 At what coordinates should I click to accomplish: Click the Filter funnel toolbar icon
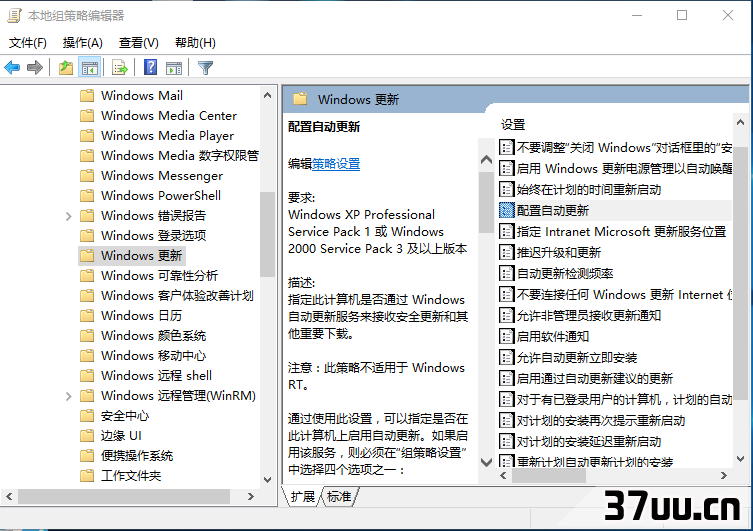[x=205, y=68]
